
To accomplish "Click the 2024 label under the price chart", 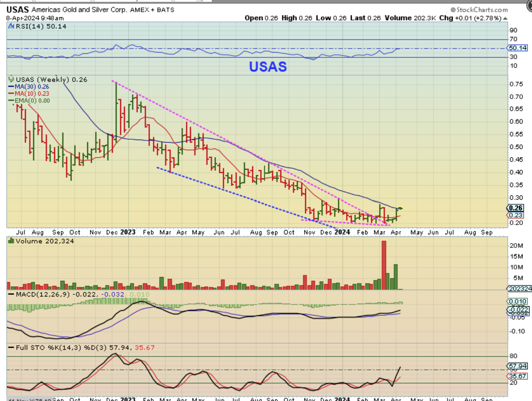I will [x=342, y=232].
